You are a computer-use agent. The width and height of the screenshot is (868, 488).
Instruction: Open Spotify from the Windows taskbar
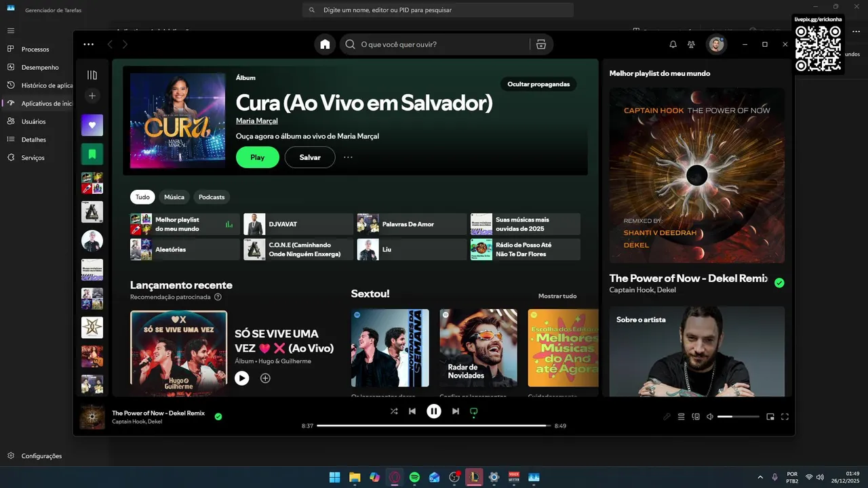click(x=414, y=477)
